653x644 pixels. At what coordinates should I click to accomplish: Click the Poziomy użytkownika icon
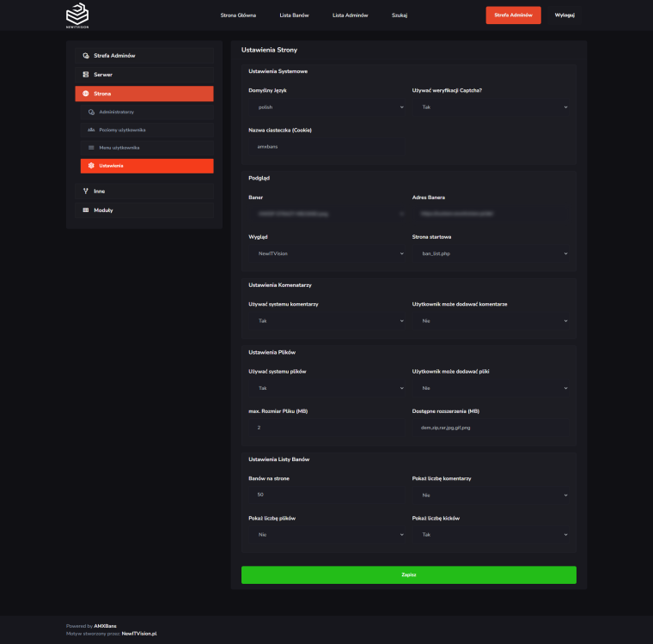click(91, 130)
